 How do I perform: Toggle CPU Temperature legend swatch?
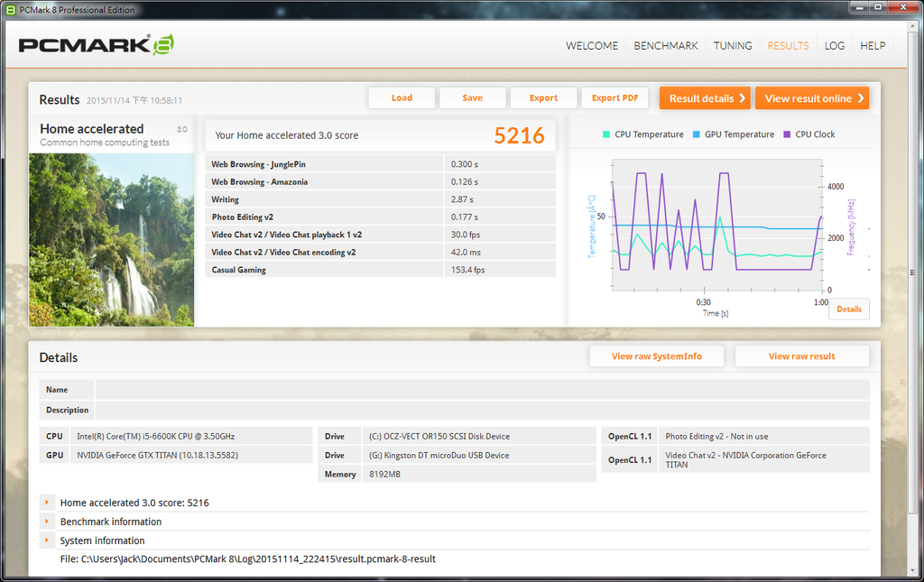click(606, 134)
